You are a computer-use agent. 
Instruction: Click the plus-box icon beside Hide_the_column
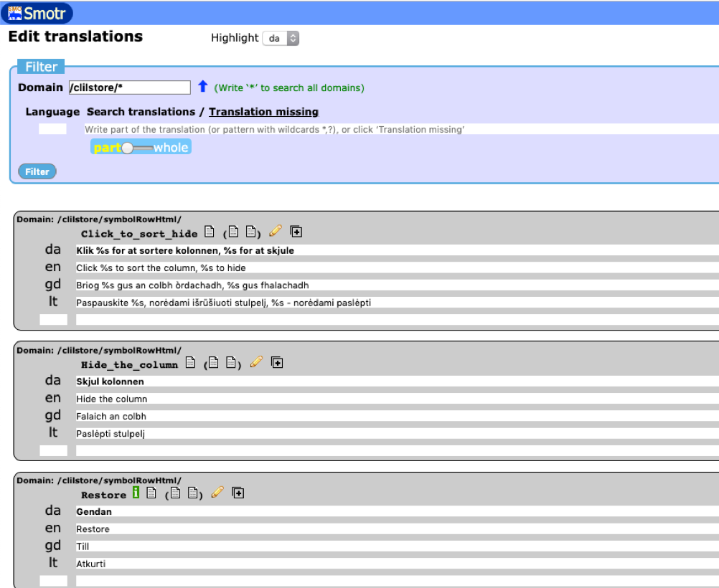(x=277, y=363)
